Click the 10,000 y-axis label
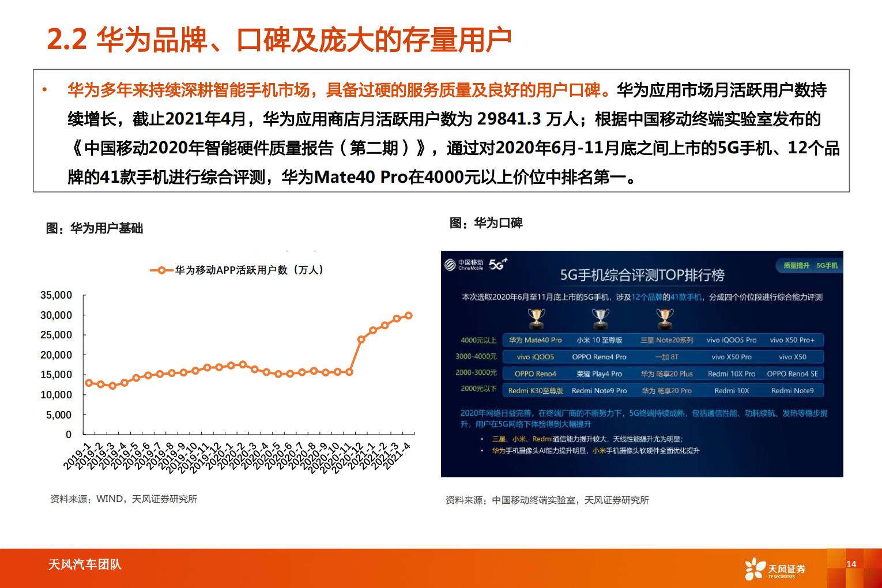The height and width of the screenshot is (588, 882). point(56,395)
